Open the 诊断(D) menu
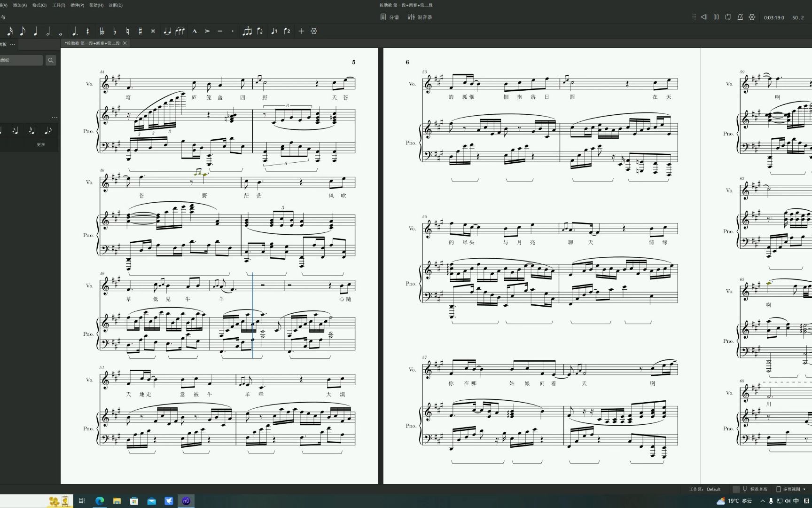812x508 pixels. point(116,5)
